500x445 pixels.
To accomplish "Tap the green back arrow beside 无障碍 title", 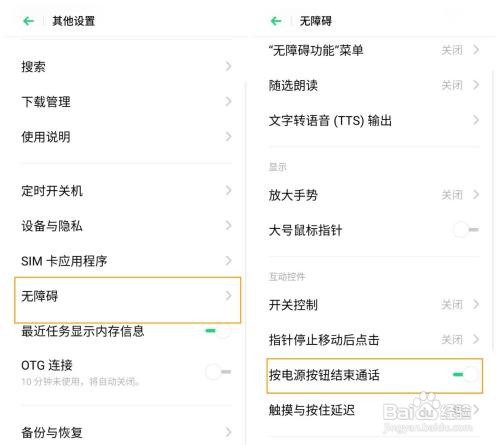I will [276, 21].
